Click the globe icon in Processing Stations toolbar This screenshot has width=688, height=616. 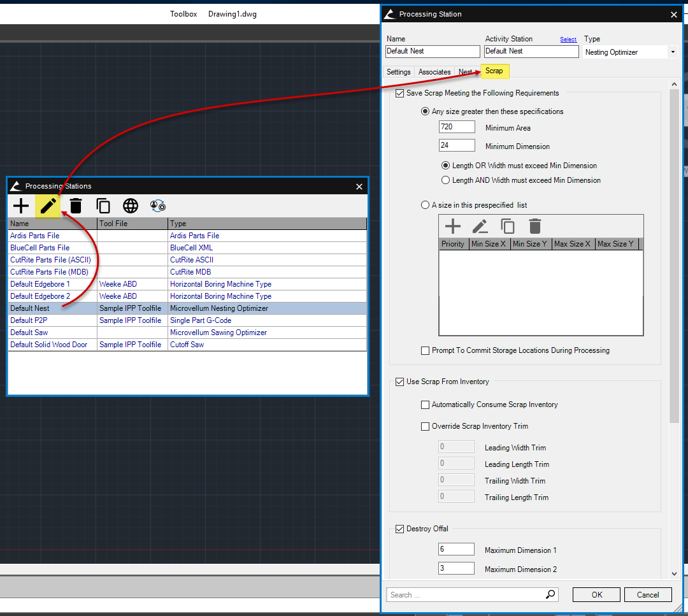click(x=131, y=205)
